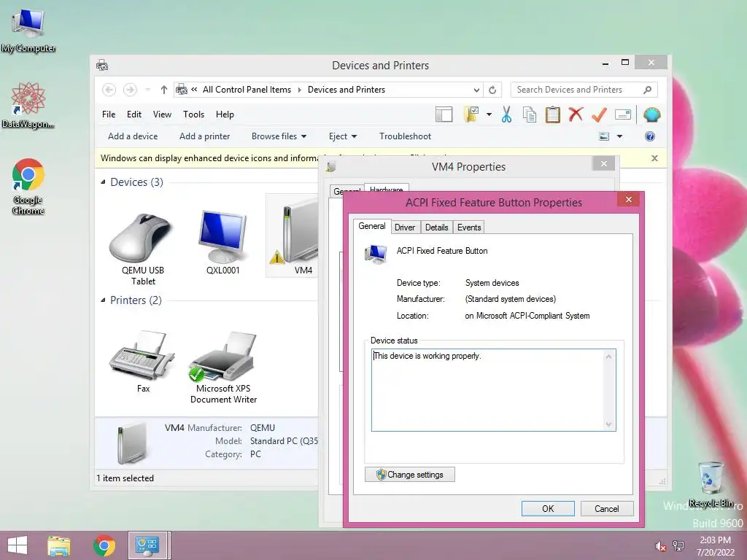The image size is (747, 560).
Task: Select Microsoft XPS Document Writer printer
Action: [223, 367]
